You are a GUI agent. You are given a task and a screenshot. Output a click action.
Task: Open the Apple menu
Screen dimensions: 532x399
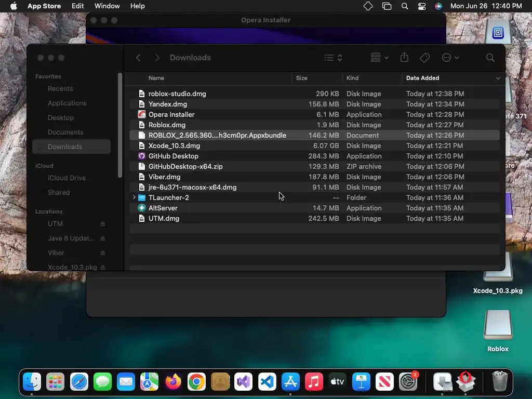point(14,6)
